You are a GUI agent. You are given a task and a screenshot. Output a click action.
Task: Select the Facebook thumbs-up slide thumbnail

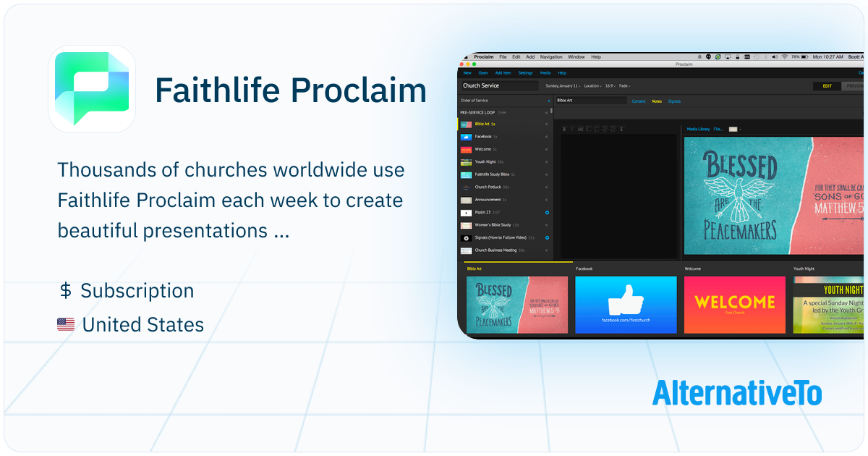[x=626, y=304]
